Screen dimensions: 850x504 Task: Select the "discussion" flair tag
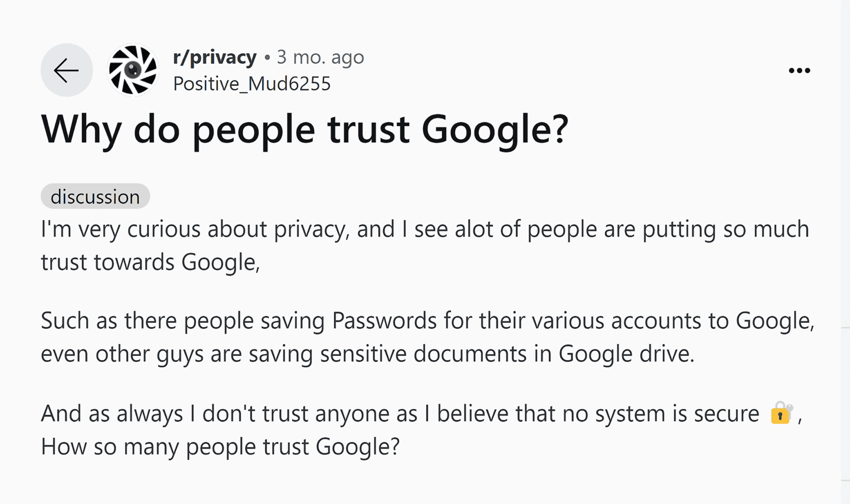95,197
